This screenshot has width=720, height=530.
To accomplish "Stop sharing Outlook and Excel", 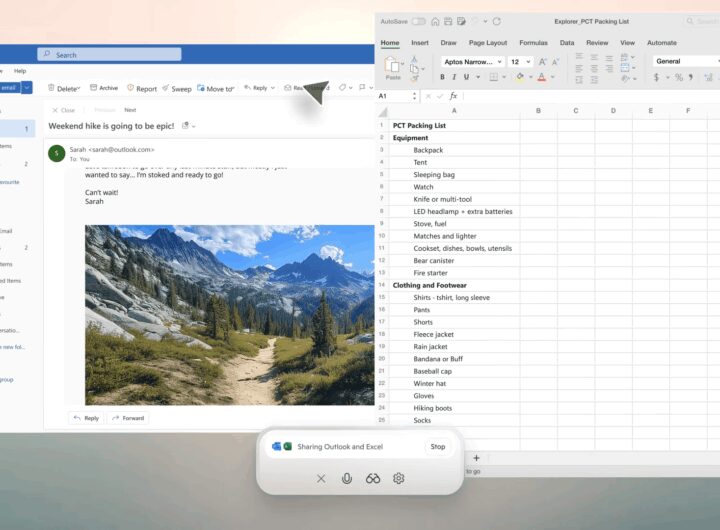I will 437,447.
